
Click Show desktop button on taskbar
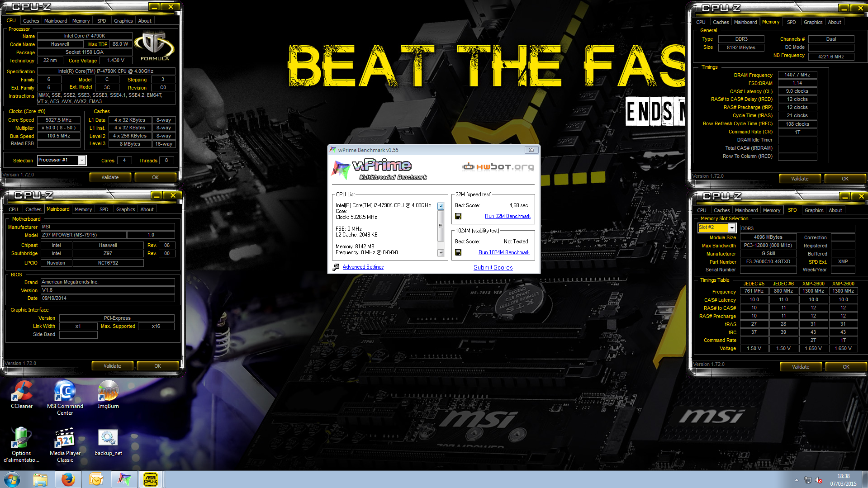pos(864,479)
